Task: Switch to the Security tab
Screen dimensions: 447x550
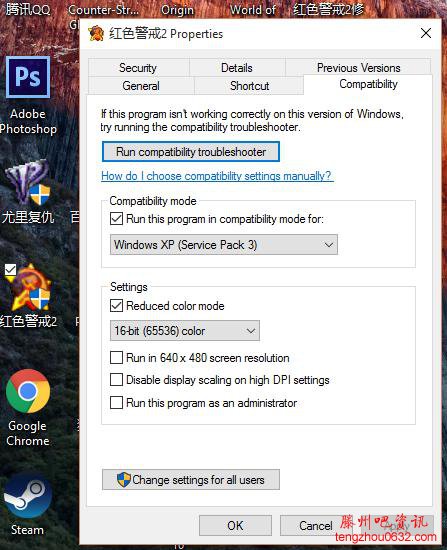Action: [x=138, y=67]
